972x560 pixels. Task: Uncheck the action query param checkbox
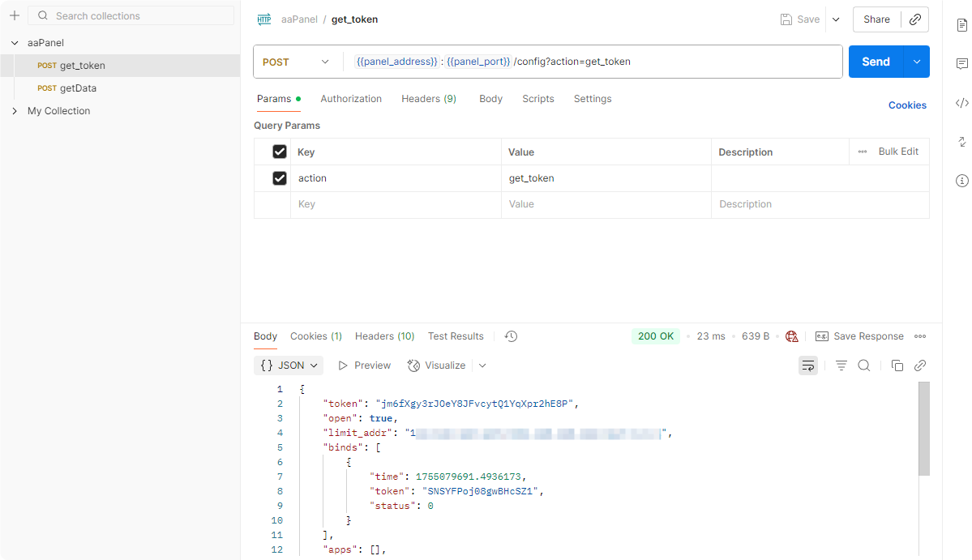point(280,178)
